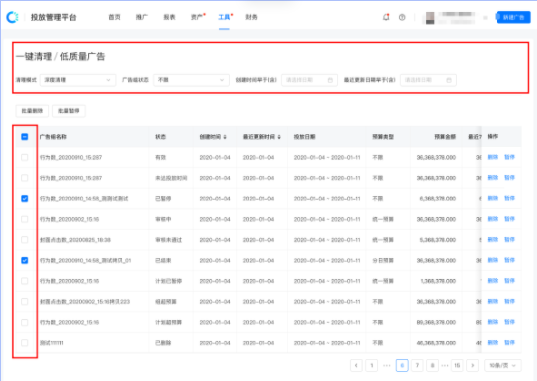Click 删除 in the 已结束 row
The width and height of the screenshot is (537, 381).
pyautogui.click(x=492, y=260)
